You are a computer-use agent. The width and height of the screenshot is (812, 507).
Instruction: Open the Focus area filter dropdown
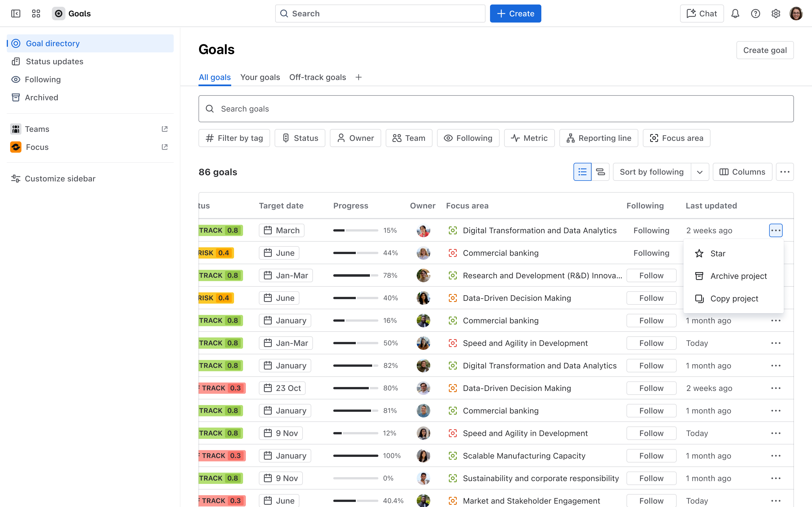pyautogui.click(x=676, y=138)
